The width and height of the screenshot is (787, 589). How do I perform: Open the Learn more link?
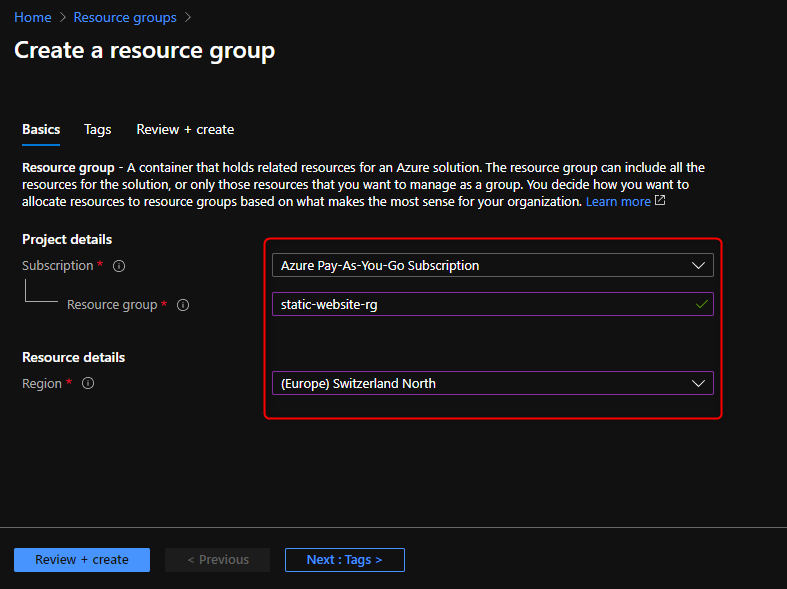coord(617,201)
